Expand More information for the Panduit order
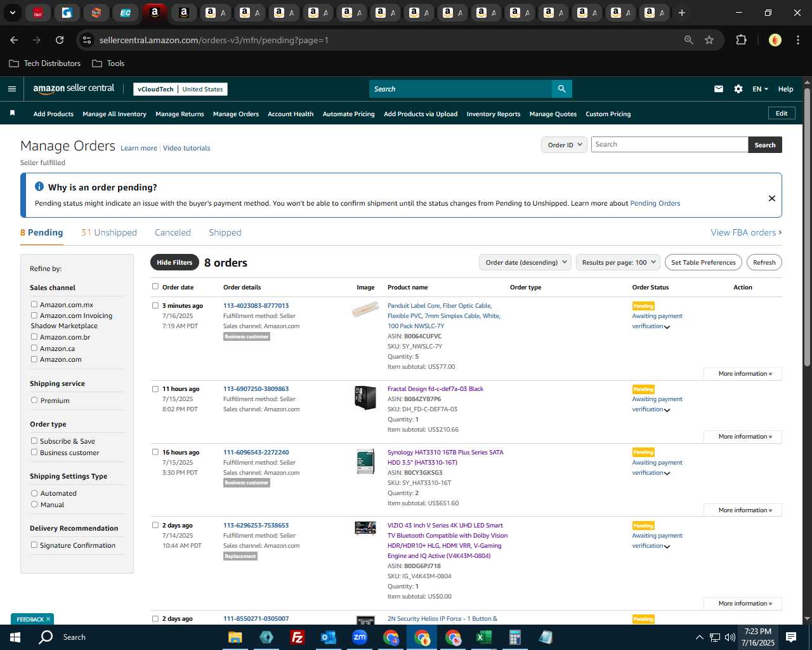This screenshot has width=812, height=650. click(743, 374)
